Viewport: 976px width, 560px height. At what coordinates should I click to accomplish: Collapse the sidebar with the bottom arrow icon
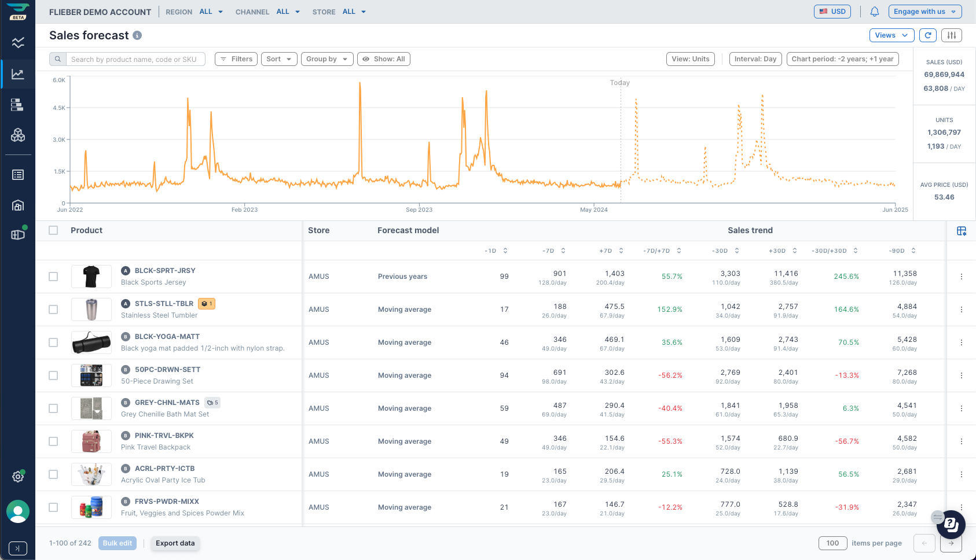18,548
